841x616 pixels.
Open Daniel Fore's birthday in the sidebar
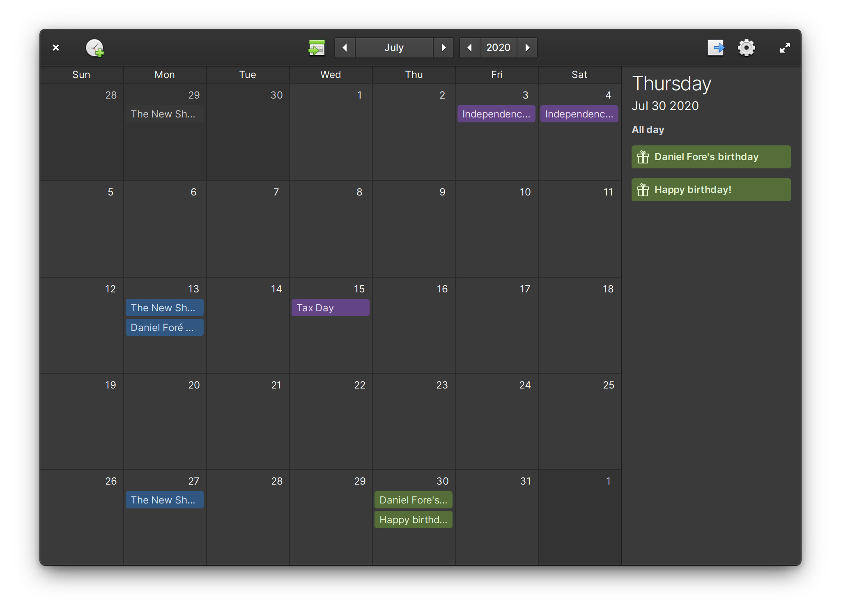coord(711,157)
